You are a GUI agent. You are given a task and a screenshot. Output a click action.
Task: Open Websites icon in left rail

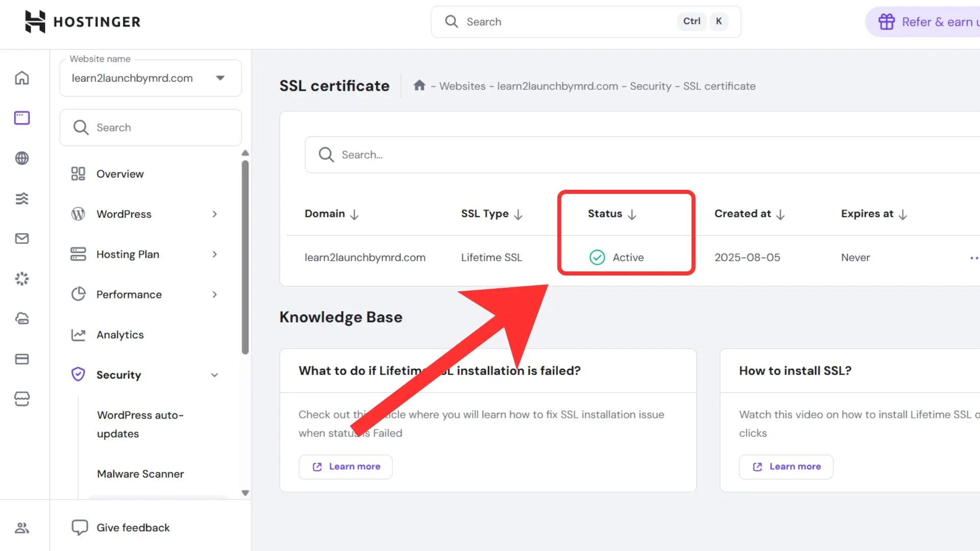(x=22, y=118)
